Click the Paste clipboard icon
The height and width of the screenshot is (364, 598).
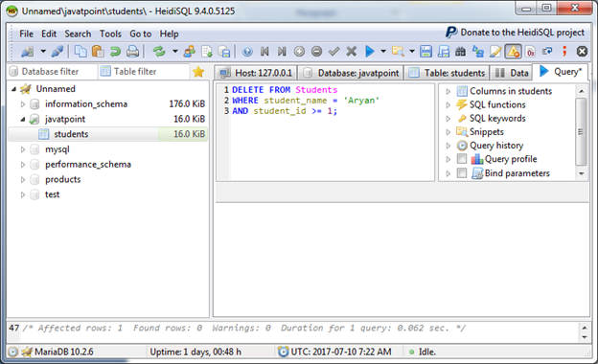98,51
